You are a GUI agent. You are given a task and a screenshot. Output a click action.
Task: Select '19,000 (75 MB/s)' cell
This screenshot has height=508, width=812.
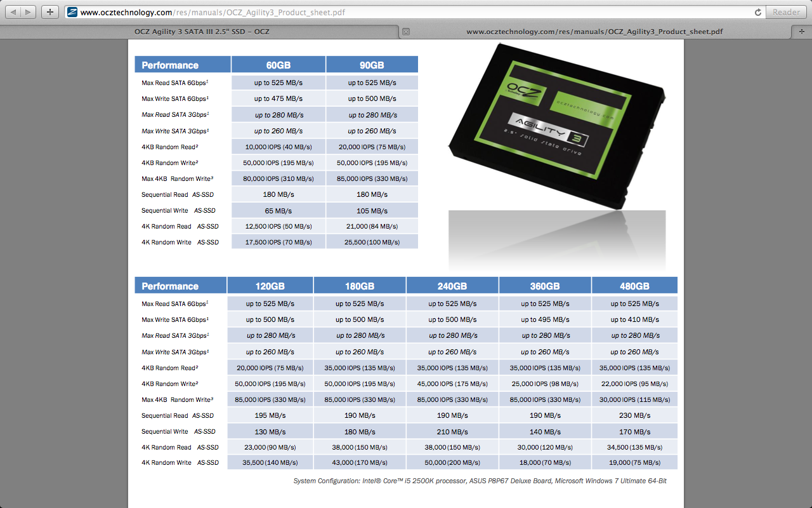[x=634, y=463]
